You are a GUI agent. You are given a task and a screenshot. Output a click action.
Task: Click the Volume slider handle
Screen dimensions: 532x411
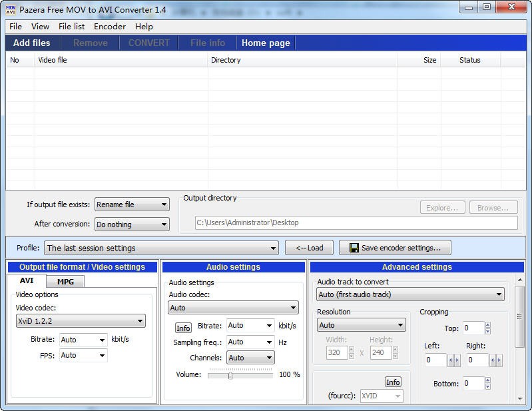tap(230, 375)
